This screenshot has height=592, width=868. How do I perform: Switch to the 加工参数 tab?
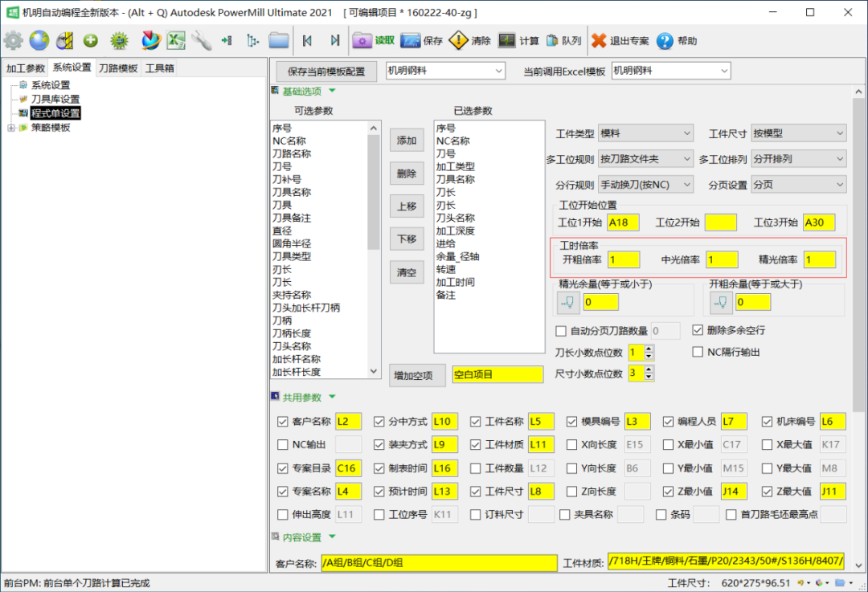pos(25,68)
